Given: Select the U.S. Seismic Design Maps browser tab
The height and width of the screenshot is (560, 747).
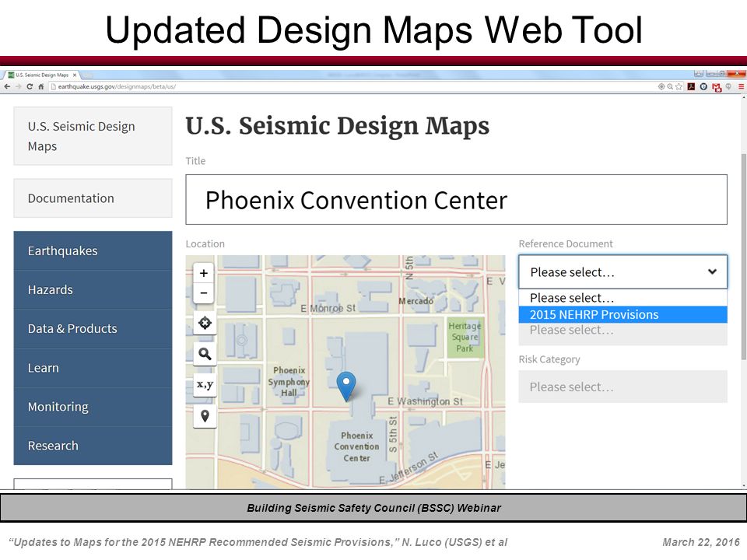Looking at the screenshot, I should click(42, 75).
